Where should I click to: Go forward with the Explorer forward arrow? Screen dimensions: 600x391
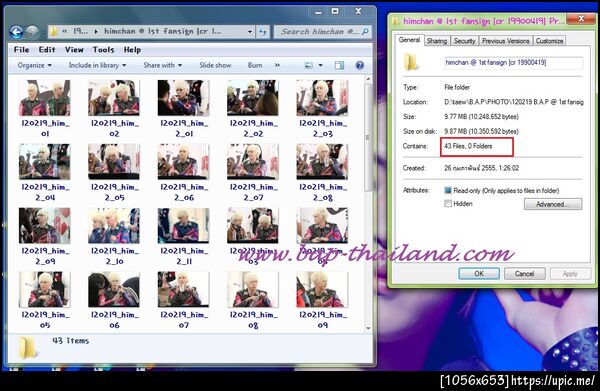tap(32, 32)
